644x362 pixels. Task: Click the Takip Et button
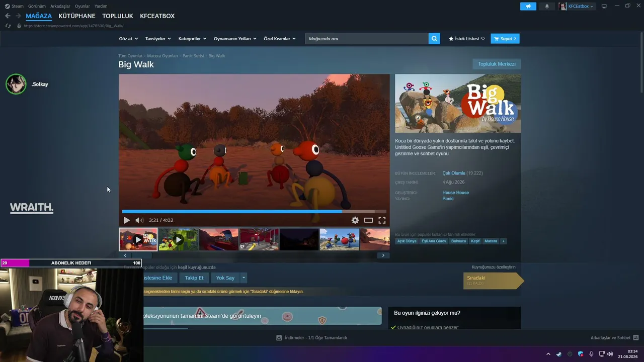click(x=194, y=278)
